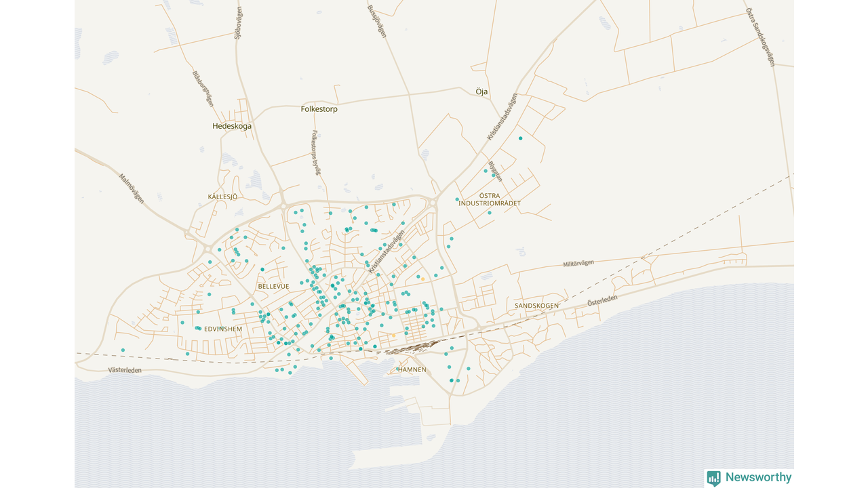Click the teal dot below Östra Industriområdet label
The width and height of the screenshot is (868, 488).
pos(490,213)
